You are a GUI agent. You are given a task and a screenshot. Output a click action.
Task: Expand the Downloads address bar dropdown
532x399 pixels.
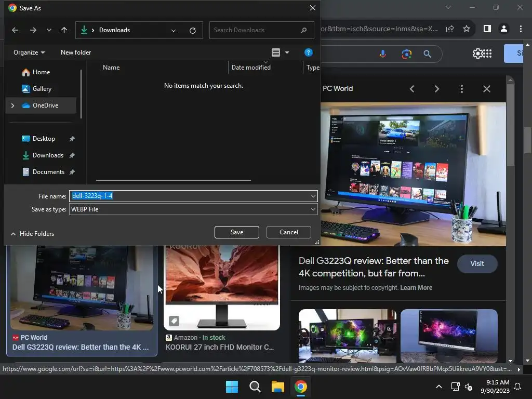[x=174, y=30]
